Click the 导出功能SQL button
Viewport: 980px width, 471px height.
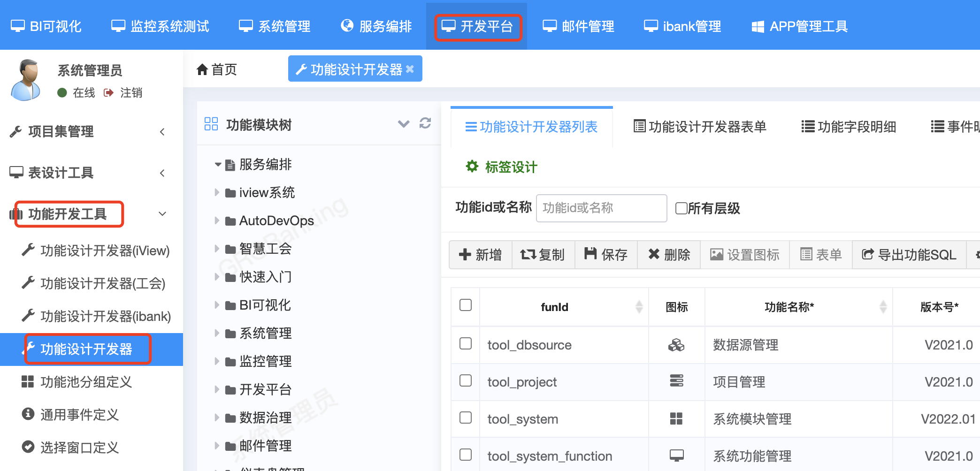[x=909, y=255]
